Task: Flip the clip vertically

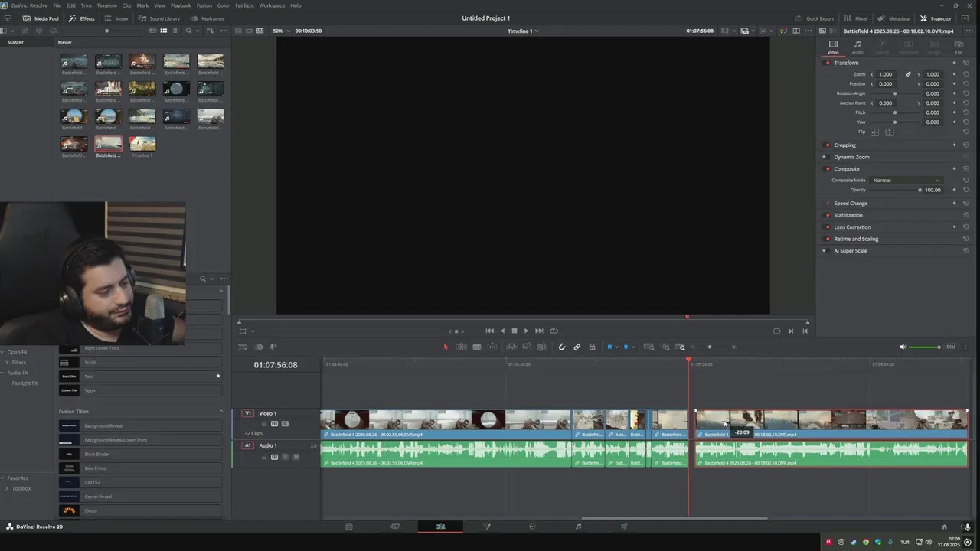Action: click(890, 132)
